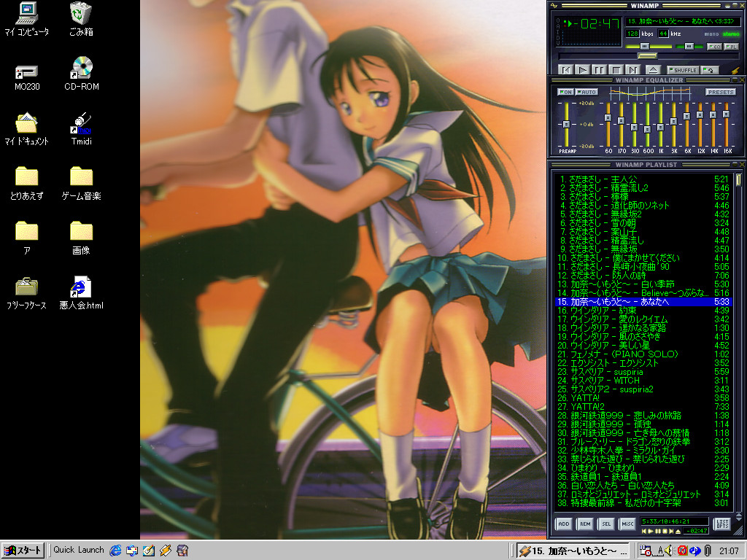The width and height of the screenshot is (747, 560).
Task: Toggle equalizer AUTO button
Action: tap(587, 92)
